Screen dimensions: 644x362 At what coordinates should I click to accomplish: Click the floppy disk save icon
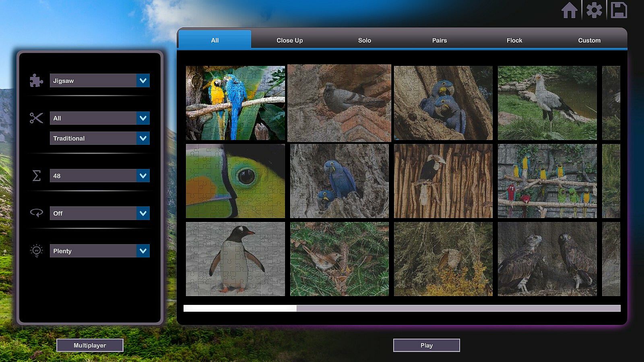coord(619,10)
